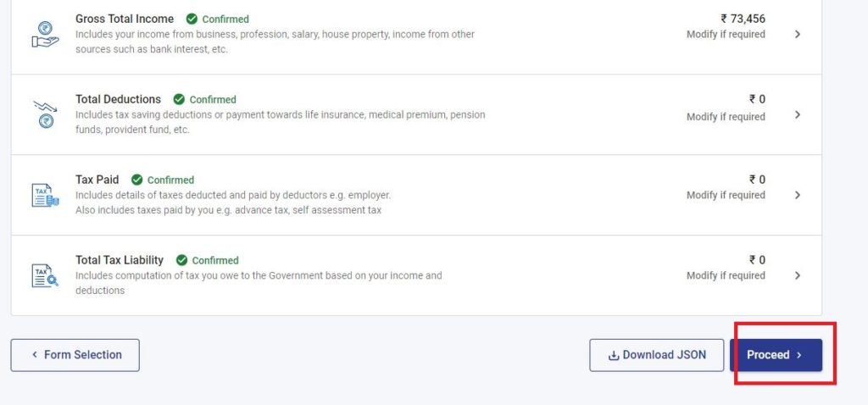Image resolution: width=868 pixels, height=405 pixels.
Task: Click the green Confirmed checkmark beside Total Tax Liability
Action: pyautogui.click(x=181, y=260)
